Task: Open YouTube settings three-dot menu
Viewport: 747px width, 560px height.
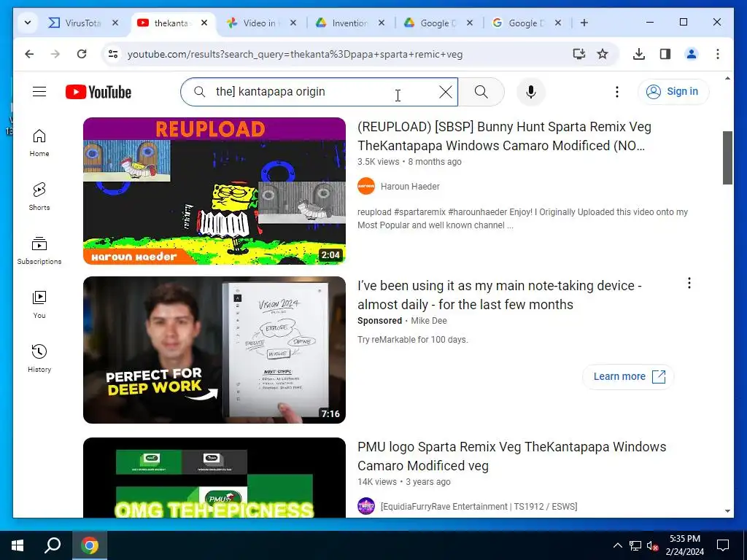Action: coord(617,92)
